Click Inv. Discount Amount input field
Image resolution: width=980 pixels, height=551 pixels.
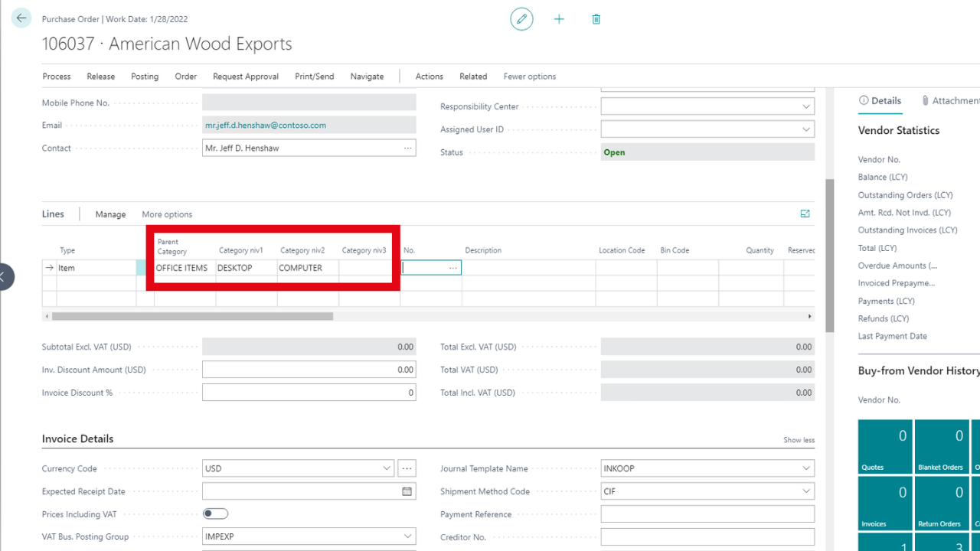tap(309, 370)
